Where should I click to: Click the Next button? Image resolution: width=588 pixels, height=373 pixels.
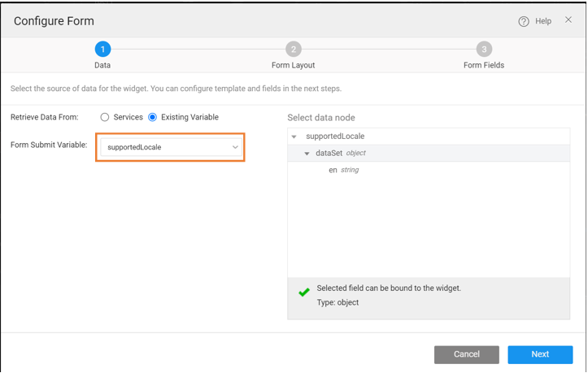540,354
